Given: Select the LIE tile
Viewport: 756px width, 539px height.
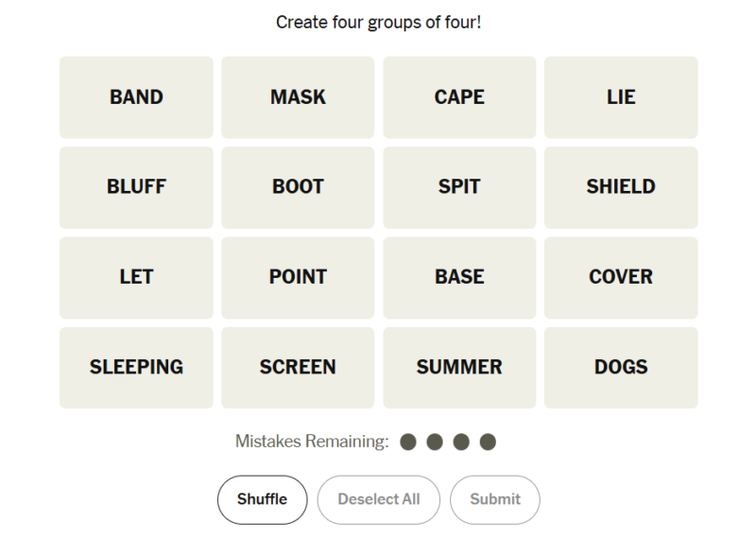Looking at the screenshot, I should point(621,97).
